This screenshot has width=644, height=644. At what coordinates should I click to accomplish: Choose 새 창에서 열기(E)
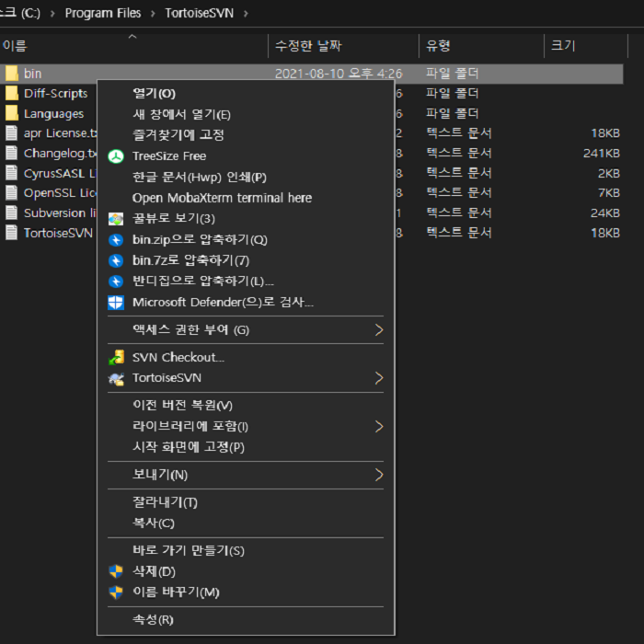(x=246, y=114)
